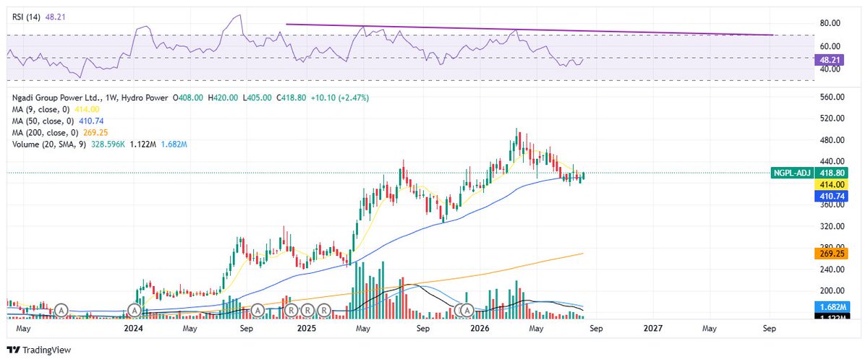
Task: Click the 480.00 price axis label
Action: [x=833, y=140]
